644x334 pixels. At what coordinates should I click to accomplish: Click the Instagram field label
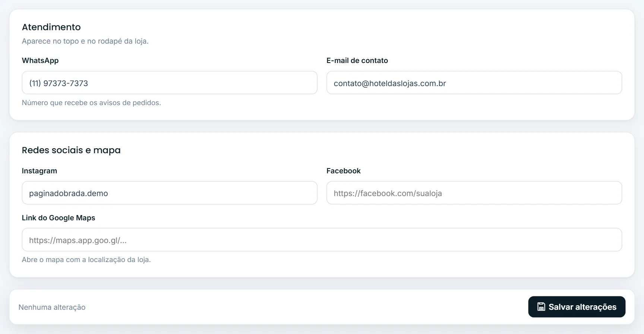tap(40, 171)
